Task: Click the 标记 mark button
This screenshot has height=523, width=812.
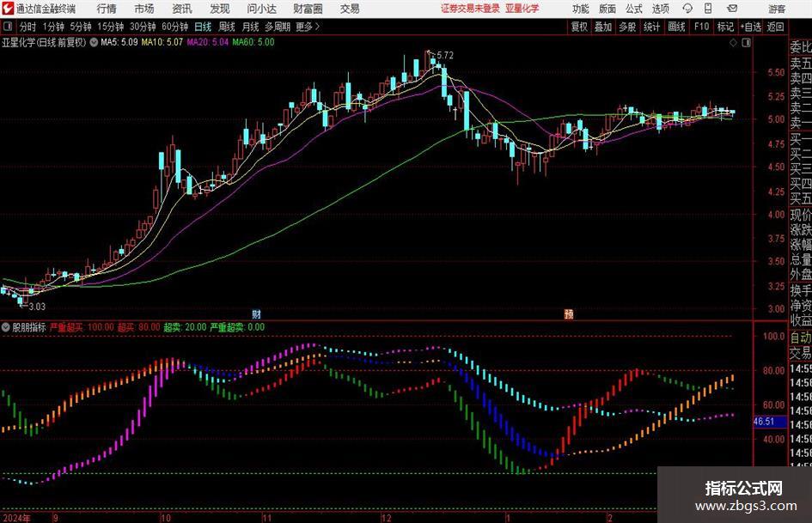Action: pos(725,27)
